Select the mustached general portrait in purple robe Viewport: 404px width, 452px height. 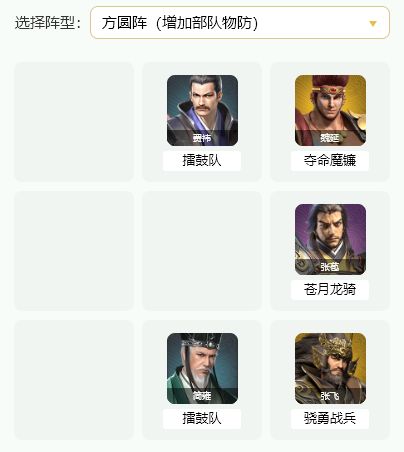202,110
